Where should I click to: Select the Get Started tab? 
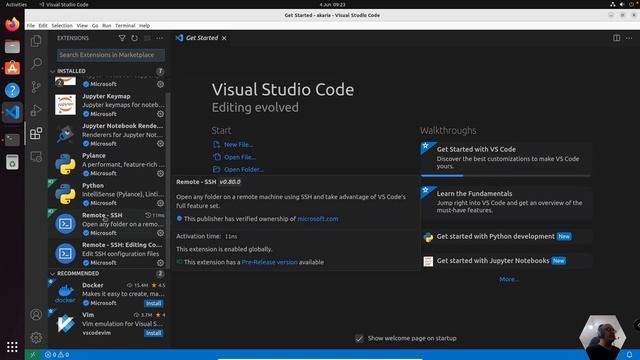(202, 38)
